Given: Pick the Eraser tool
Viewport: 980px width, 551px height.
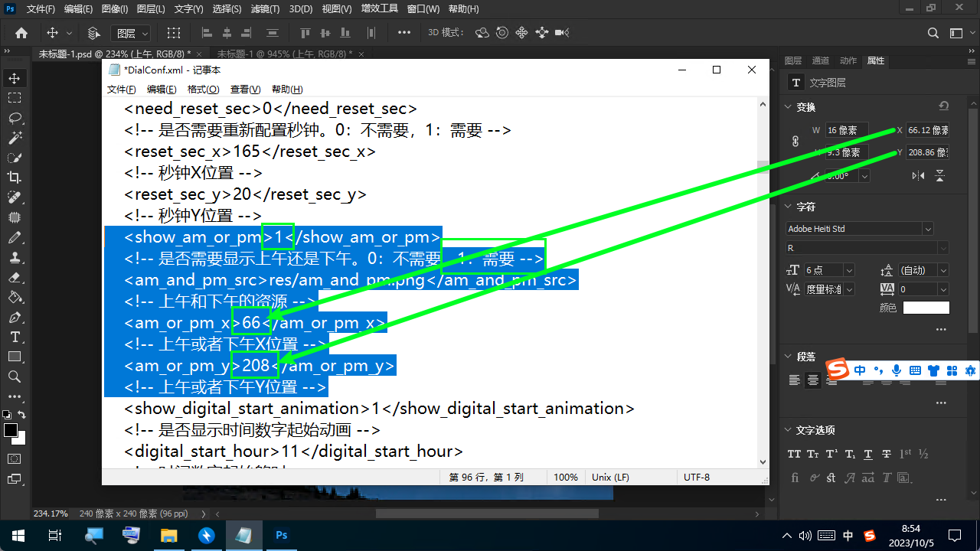Looking at the screenshot, I should pos(15,277).
